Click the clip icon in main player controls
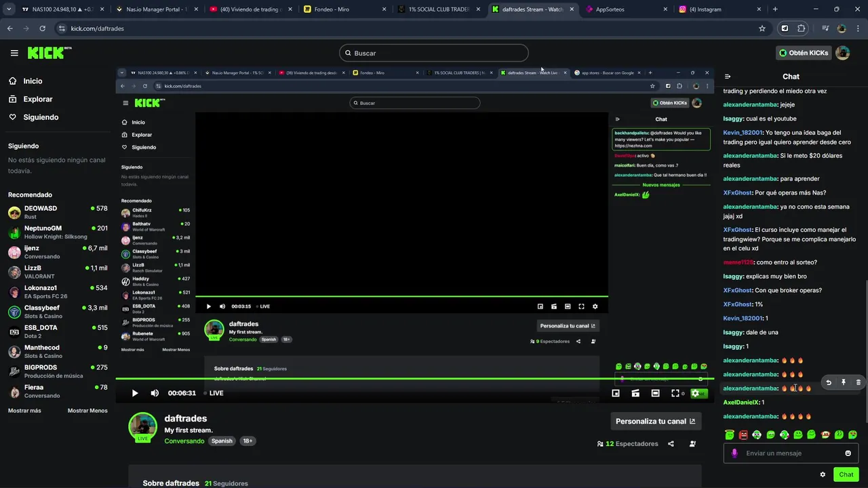The width and height of the screenshot is (868, 488). click(x=635, y=393)
